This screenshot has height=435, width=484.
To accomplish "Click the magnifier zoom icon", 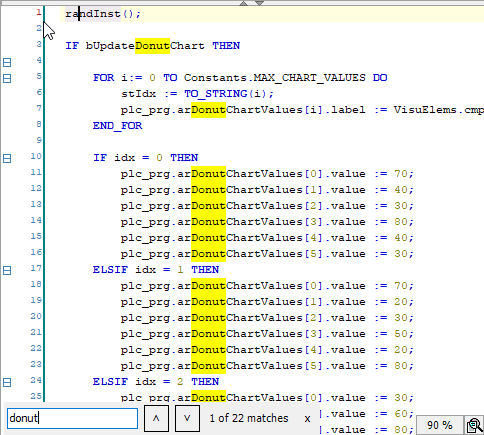I will [x=474, y=425].
